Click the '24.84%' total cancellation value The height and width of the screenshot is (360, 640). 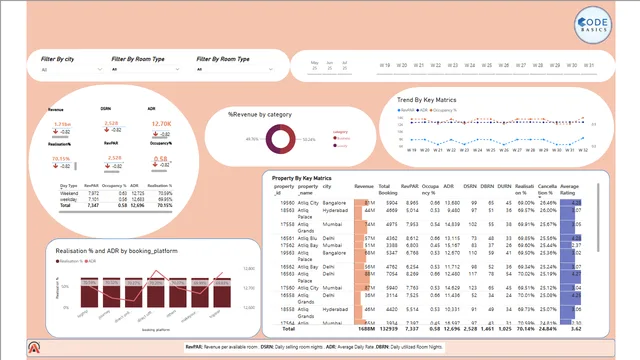548,329
